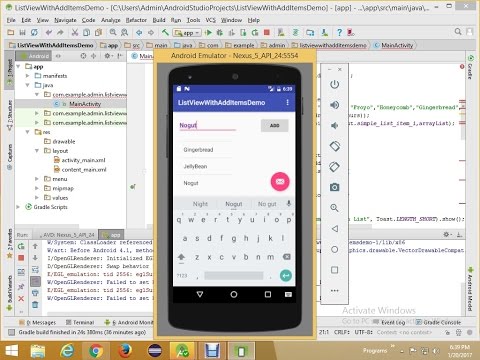Collapse the res folder
This screenshot has height=360, width=480.
(28, 132)
